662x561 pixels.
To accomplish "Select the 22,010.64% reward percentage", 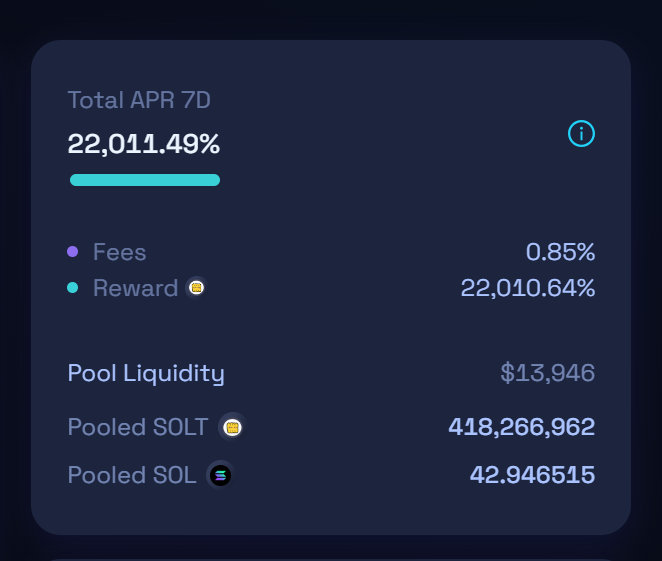I will (x=527, y=288).
